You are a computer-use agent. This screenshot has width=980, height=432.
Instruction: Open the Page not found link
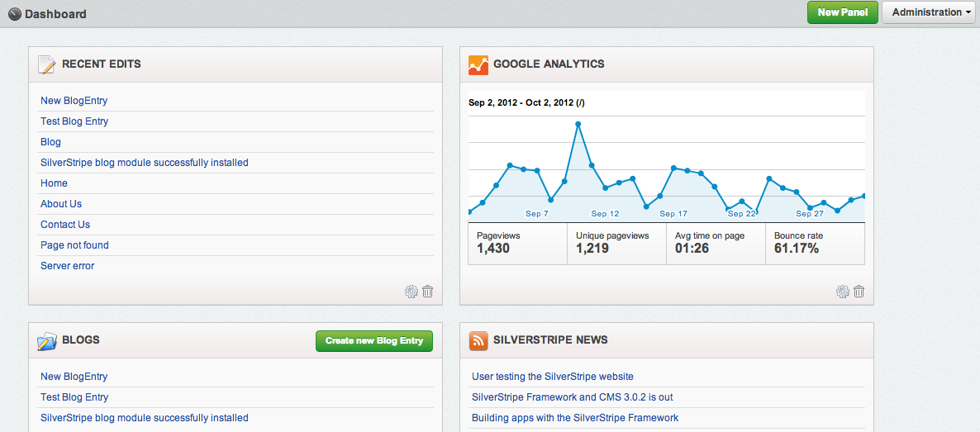click(x=74, y=245)
